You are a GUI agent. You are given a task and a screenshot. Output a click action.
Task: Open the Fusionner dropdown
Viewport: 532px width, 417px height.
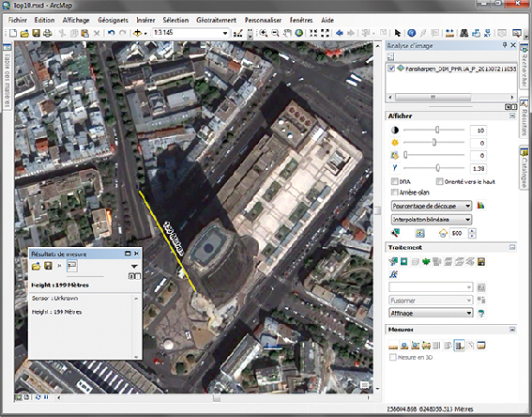[431, 301]
